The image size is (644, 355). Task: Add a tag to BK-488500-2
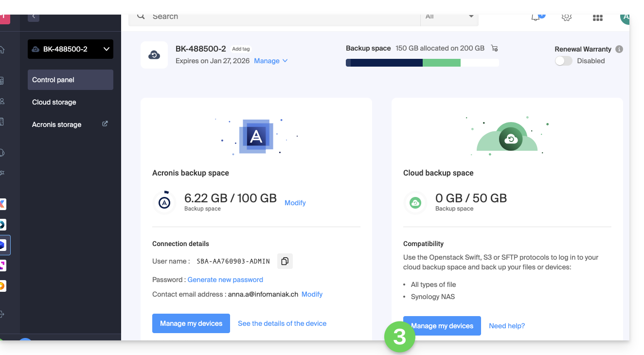(241, 49)
